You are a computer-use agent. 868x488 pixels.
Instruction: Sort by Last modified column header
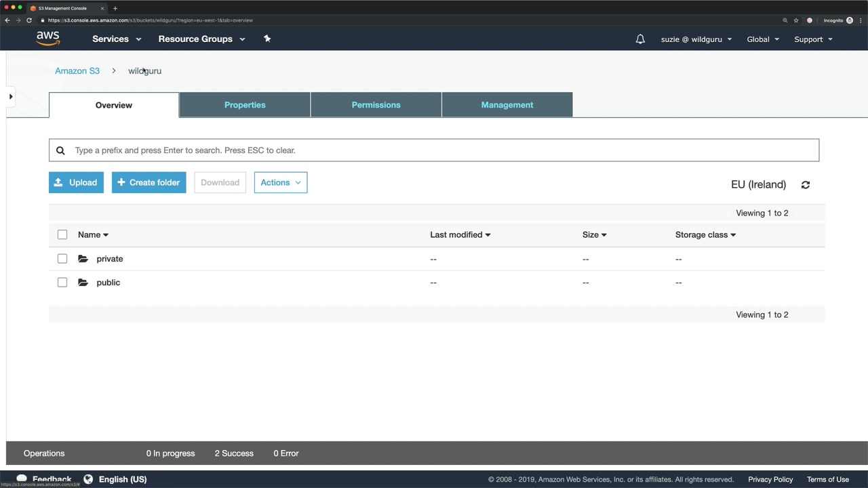[x=460, y=235]
